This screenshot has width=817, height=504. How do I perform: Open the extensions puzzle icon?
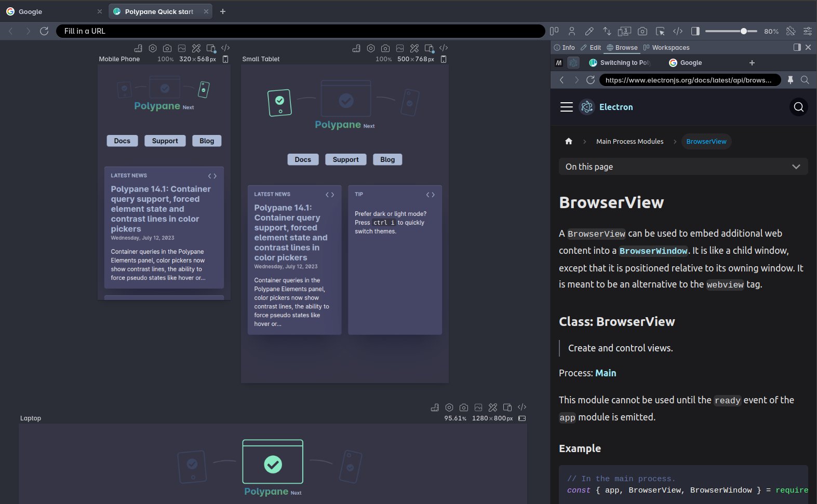(791, 31)
